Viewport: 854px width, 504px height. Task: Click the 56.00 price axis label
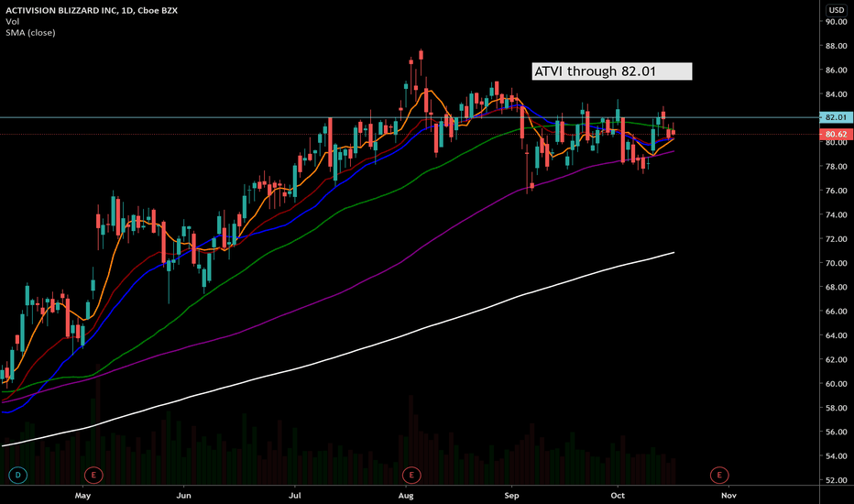tap(836, 433)
